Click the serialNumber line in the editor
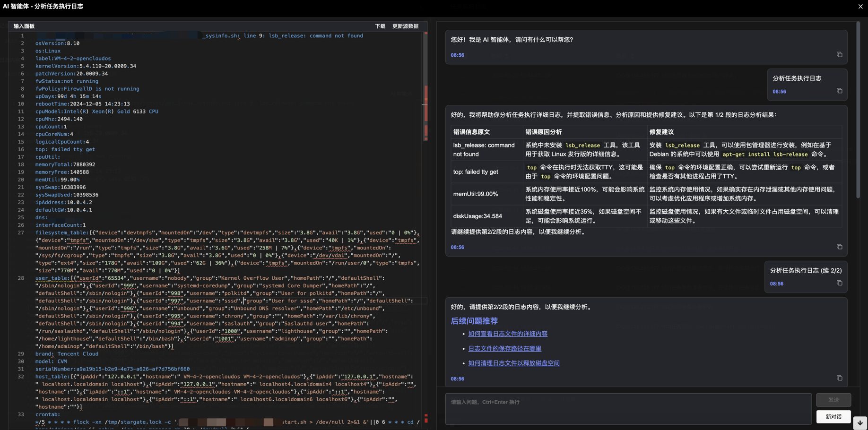Viewport: 868px width, 430px height. [x=113, y=369]
